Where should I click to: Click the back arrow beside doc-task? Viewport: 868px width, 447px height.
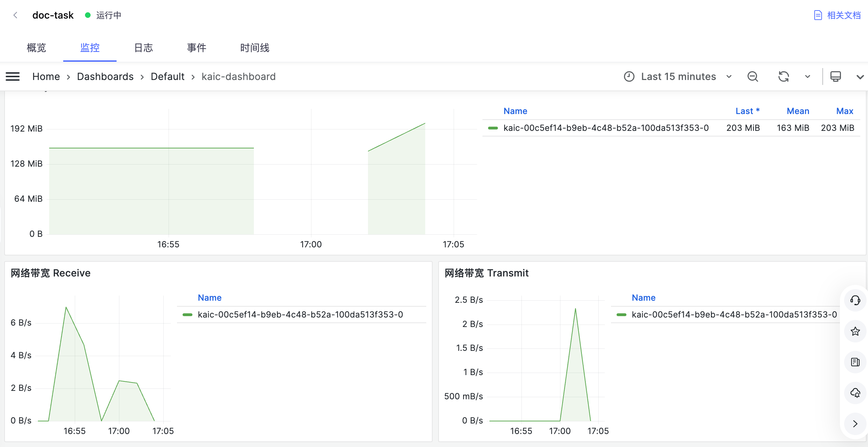(15, 15)
